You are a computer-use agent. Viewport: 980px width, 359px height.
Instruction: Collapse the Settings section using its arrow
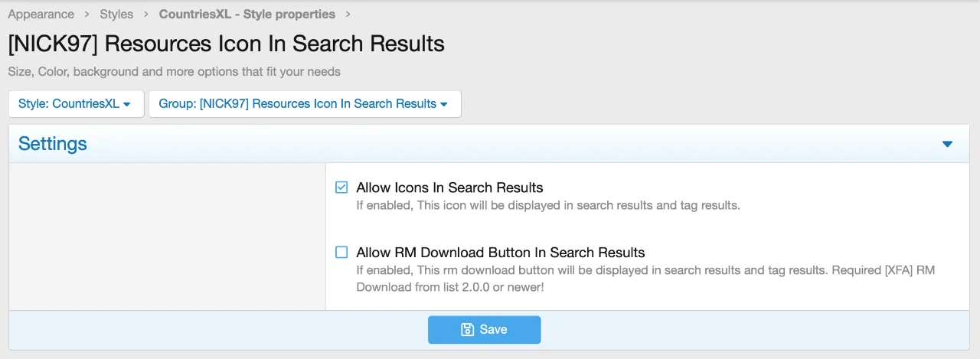(x=947, y=144)
